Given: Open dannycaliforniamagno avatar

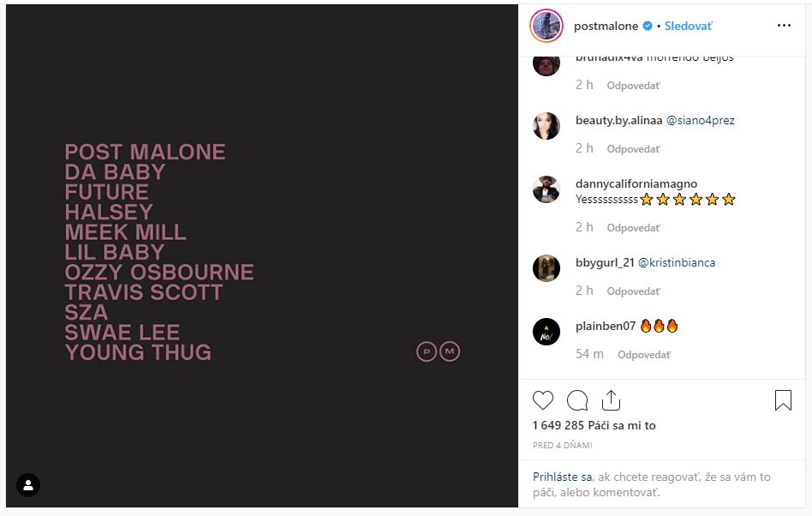Looking at the screenshot, I should (x=546, y=189).
